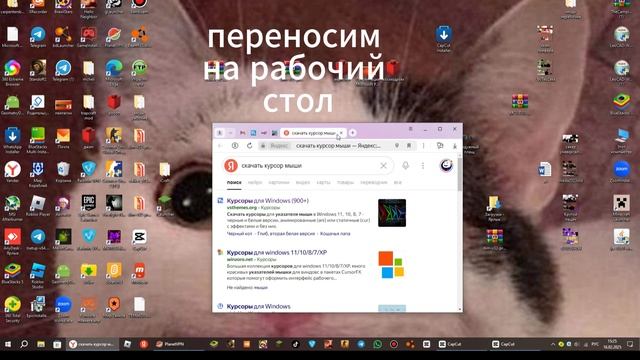Expand hidden system tray icons chevron
The image size is (640, 360).
click(553, 344)
